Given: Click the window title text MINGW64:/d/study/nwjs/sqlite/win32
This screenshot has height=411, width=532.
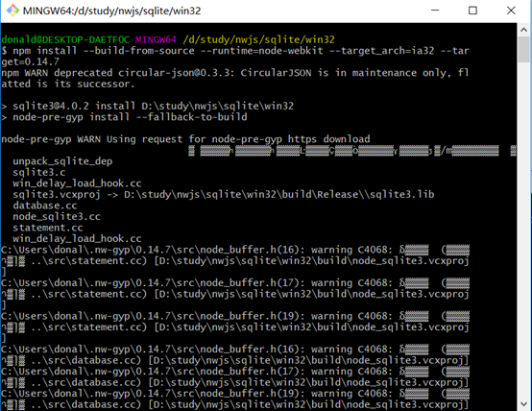Looking at the screenshot, I should [x=111, y=11].
